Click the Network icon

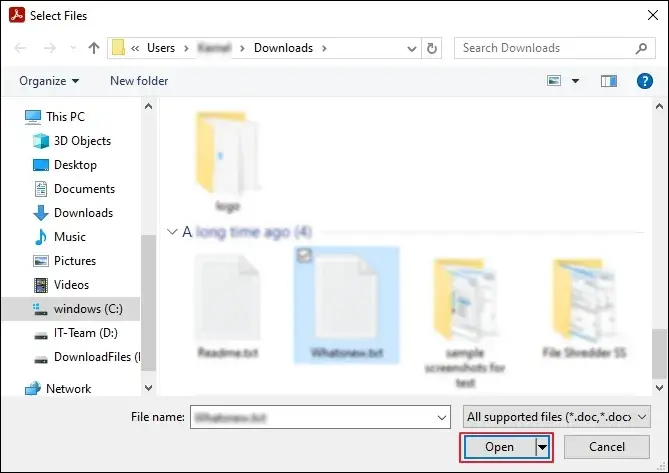click(x=33, y=389)
